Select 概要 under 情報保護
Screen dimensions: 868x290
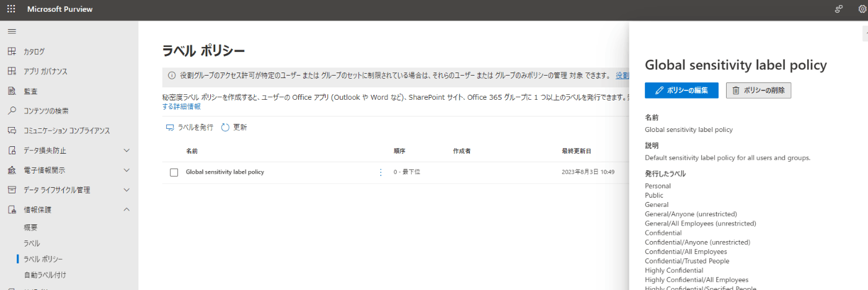pyautogui.click(x=30, y=227)
